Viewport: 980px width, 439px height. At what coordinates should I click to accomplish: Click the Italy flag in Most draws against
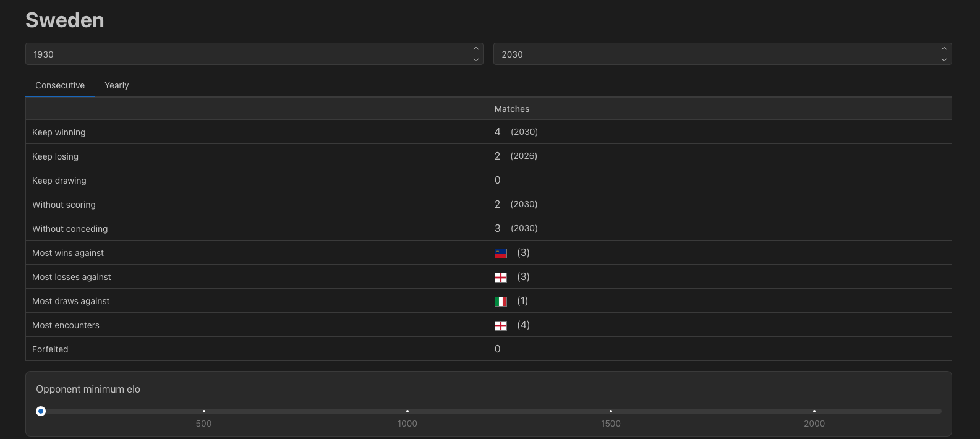[501, 301]
